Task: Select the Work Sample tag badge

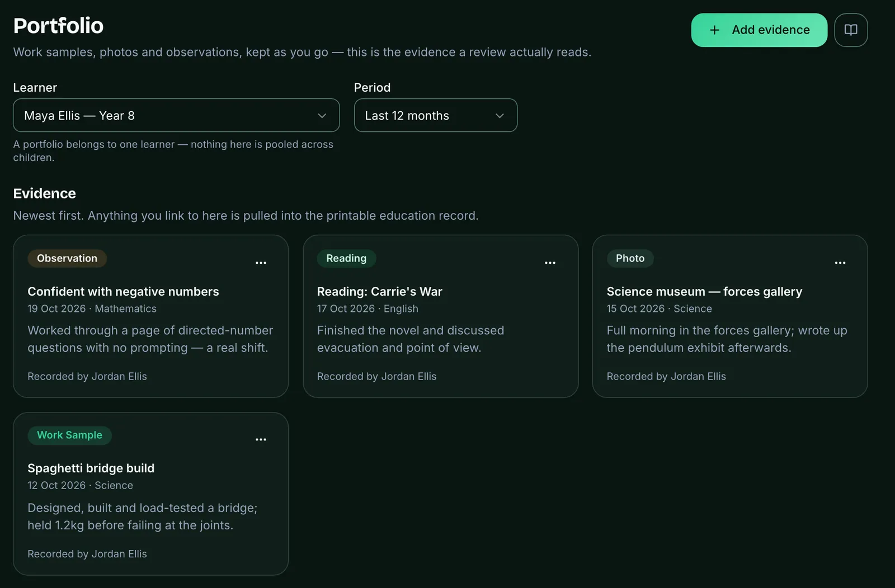Action: [69, 435]
